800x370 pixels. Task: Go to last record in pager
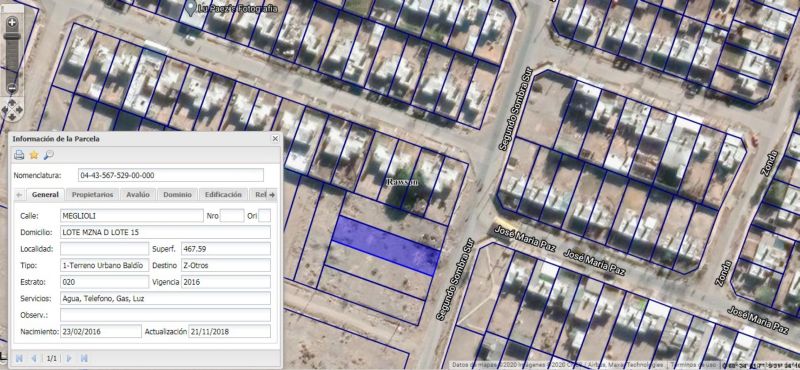(x=84, y=358)
